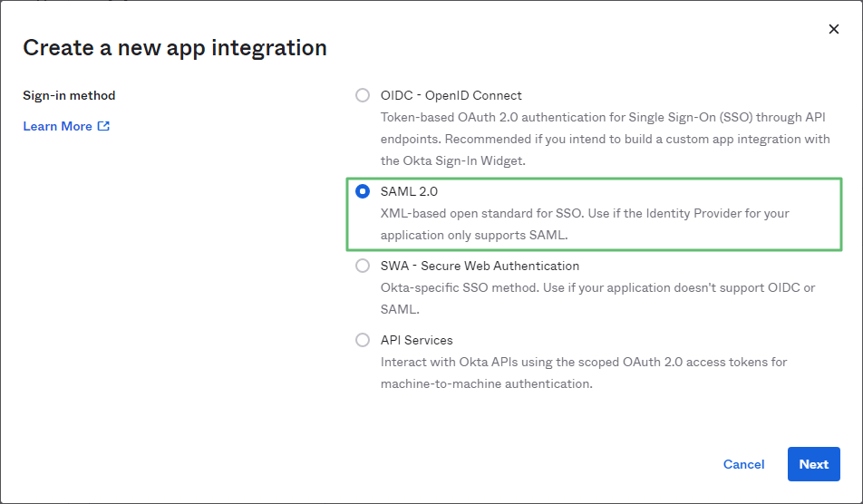Click the API Services label text
Image resolution: width=863 pixels, height=504 pixels.
(417, 340)
